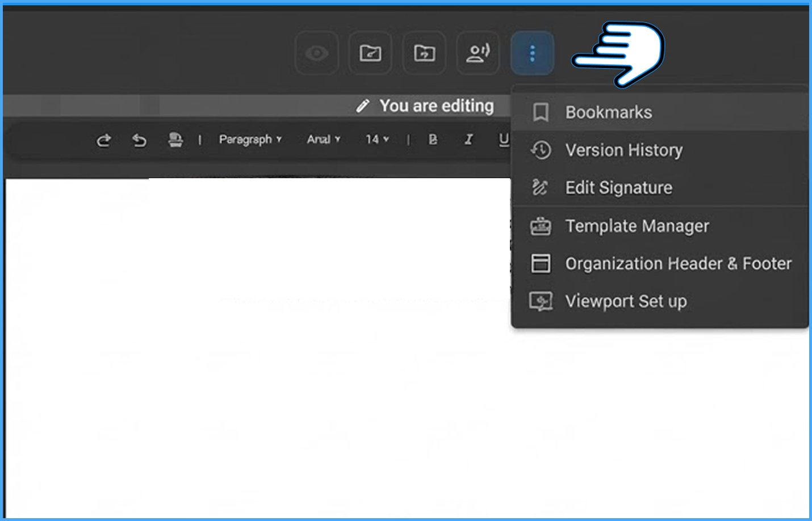Viewport: 812px width, 521px height.
Task: Click the stamp icon in formatting toolbar
Action: coord(175,139)
